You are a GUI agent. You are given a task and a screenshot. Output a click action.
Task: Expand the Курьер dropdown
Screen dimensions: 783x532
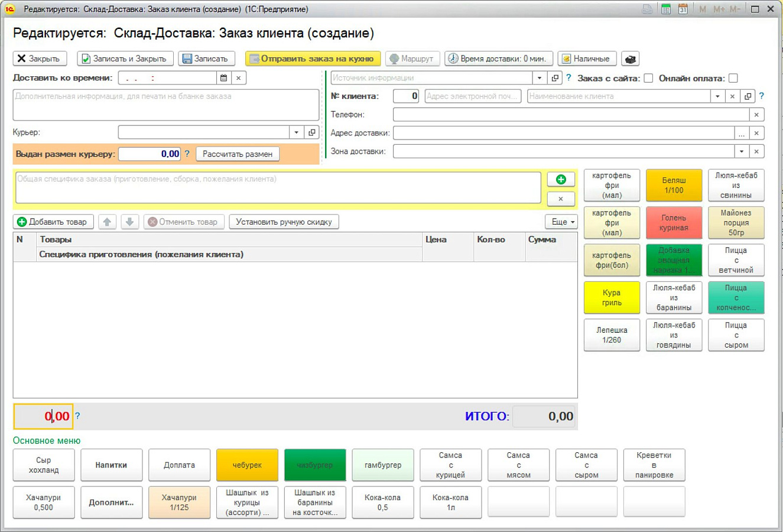tap(297, 132)
